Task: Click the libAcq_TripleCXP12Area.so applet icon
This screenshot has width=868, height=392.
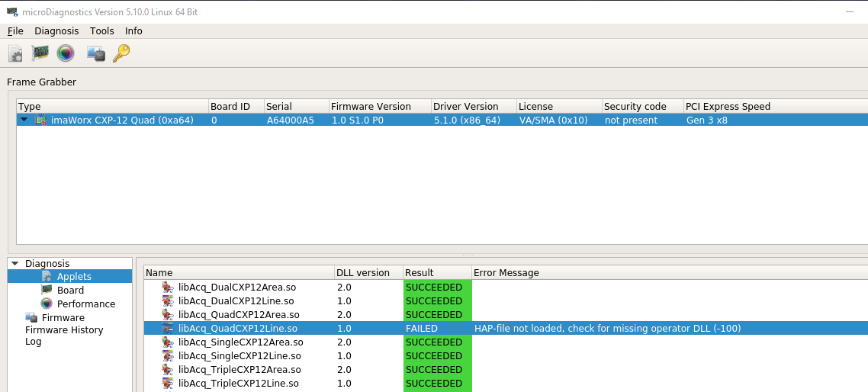Action: point(167,369)
